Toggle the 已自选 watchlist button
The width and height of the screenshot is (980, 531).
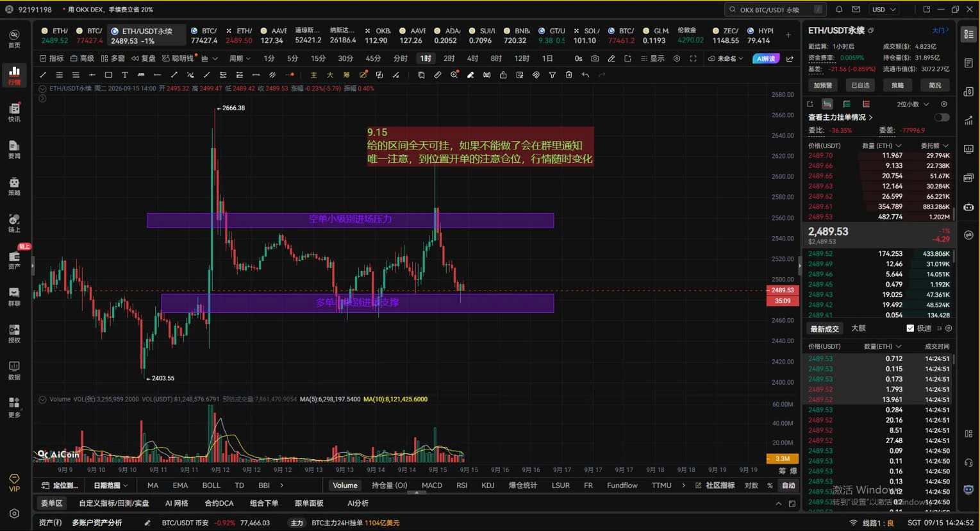point(860,85)
